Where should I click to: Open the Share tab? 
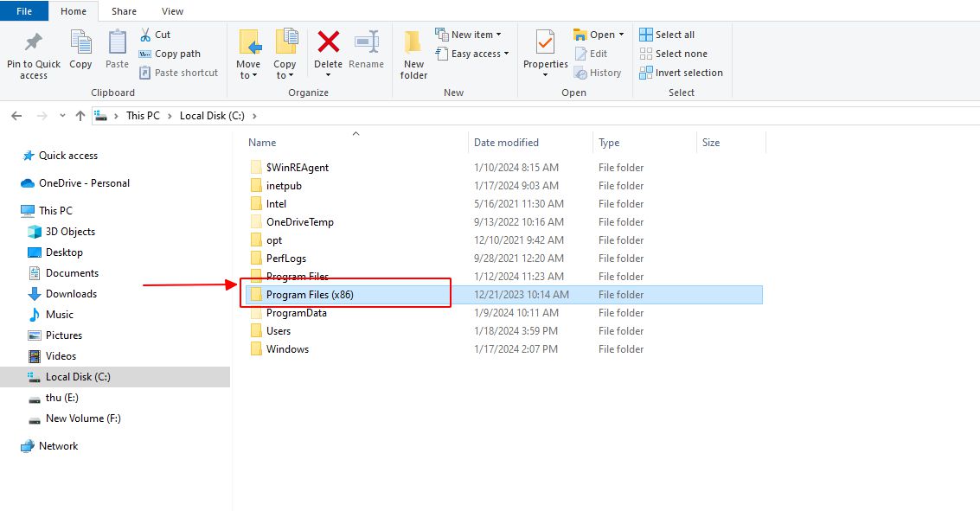[124, 10]
